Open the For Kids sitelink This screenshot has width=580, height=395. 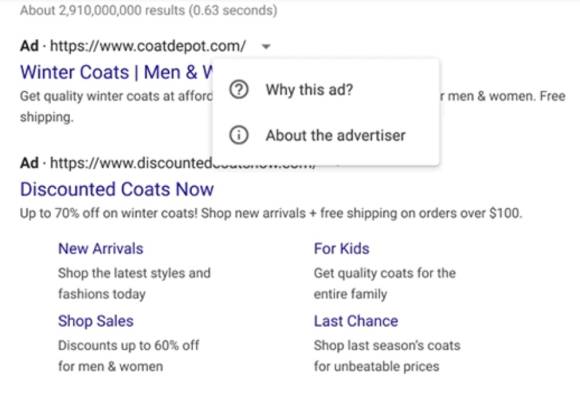click(341, 249)
